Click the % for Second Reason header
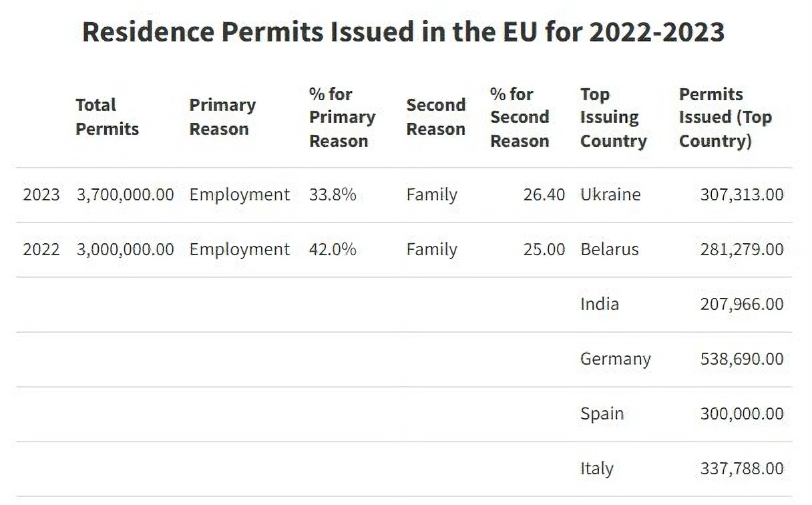This screenshot has height=505, width=812. pyautogui.click(x=520, y=117)
